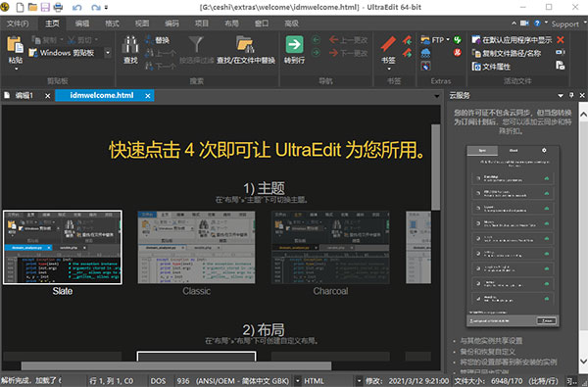This screenshot has width=588, height=387.
Task: Toggle full screen mode icon near Support
Action: tap(524, 24)
